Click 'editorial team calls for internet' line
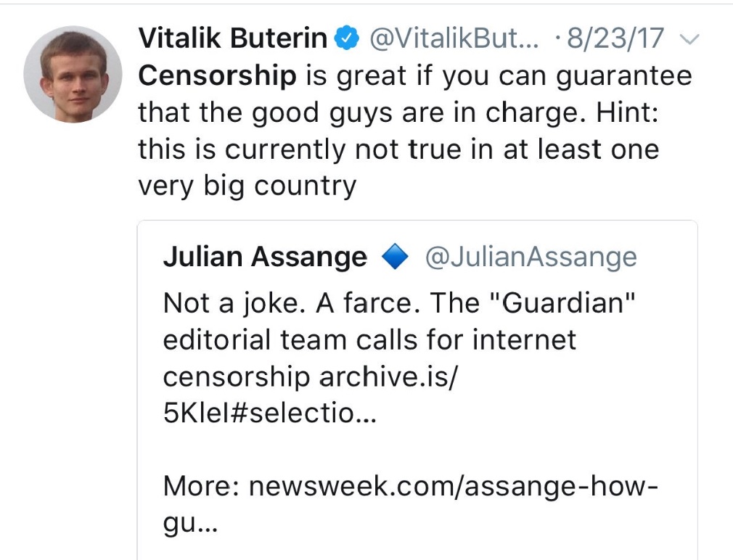 (369, 339)
